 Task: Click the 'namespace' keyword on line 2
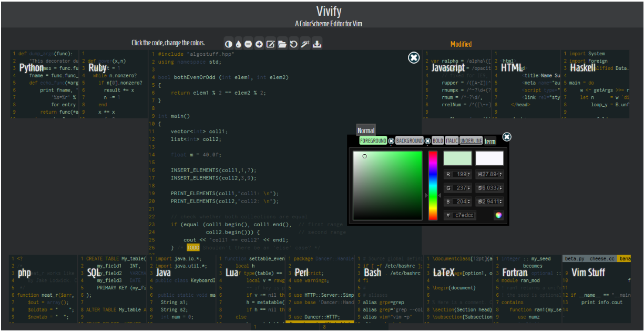192,62
